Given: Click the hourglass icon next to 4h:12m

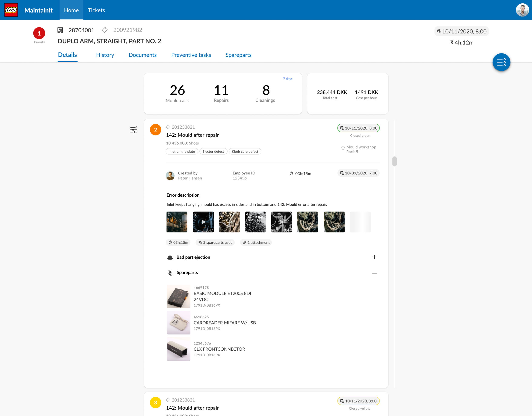Looking at the screenshot, I should (452, 42).
